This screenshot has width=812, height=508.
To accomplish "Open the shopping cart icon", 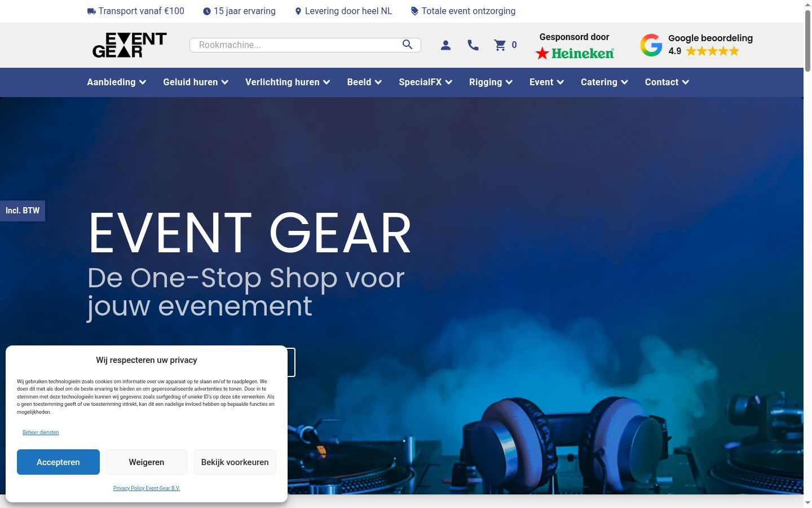I will 500,45.
